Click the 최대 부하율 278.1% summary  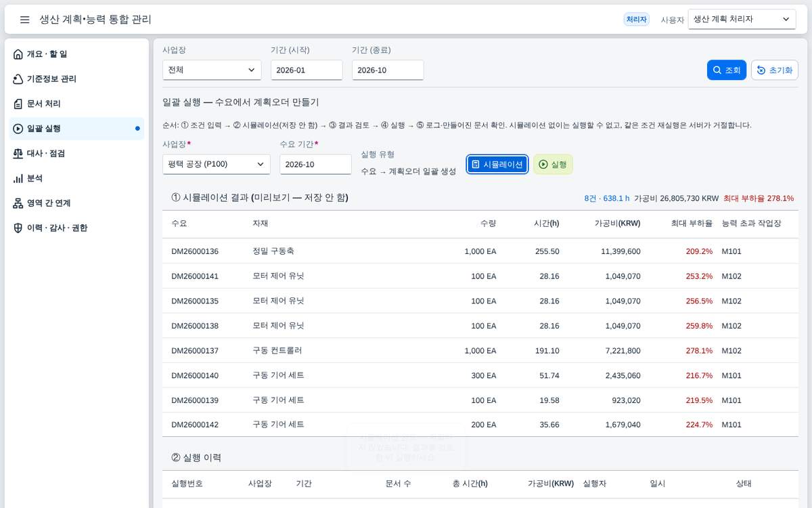coord(758,198)
